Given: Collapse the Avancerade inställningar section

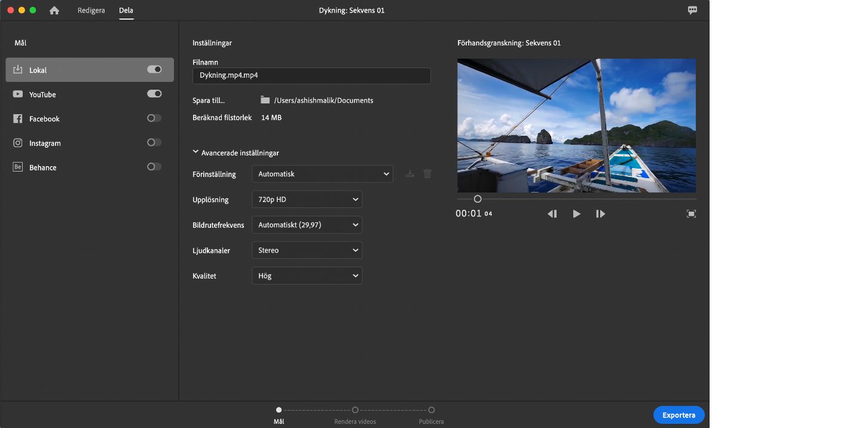Looking at the screenshot, I should click(195, 152).
